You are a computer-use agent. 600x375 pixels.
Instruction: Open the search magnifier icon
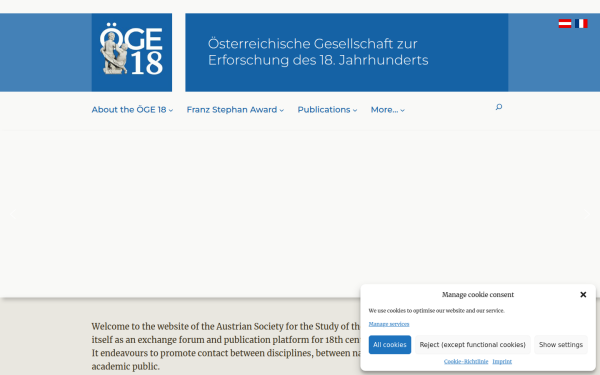[499, 107]
